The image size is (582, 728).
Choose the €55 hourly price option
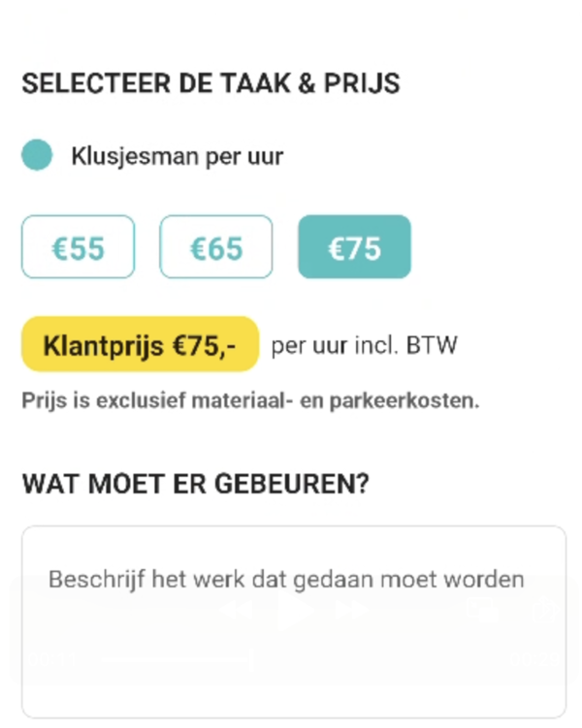coord(78,247)
